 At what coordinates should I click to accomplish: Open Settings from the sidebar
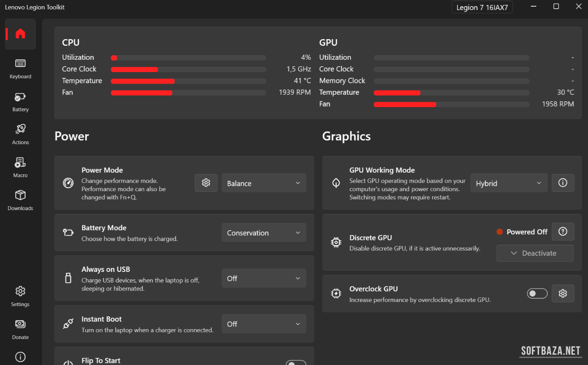tap(20, 296)
